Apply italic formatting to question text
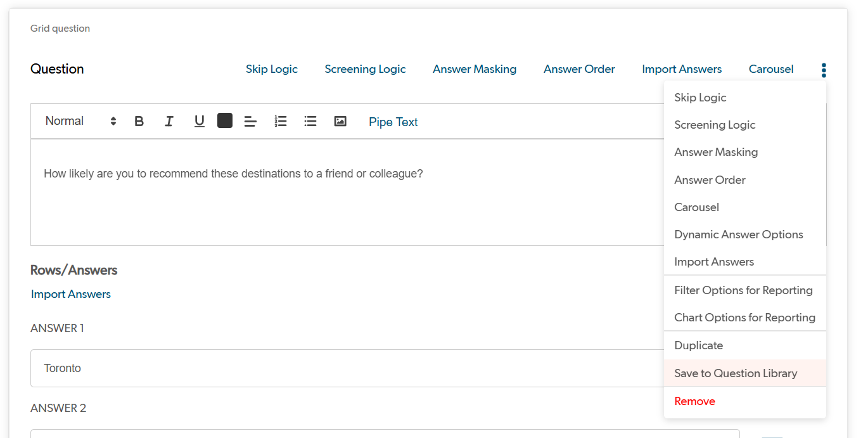The height and width of the screenshot is (438, 868). pyautogui.click(x=169, y=121)
